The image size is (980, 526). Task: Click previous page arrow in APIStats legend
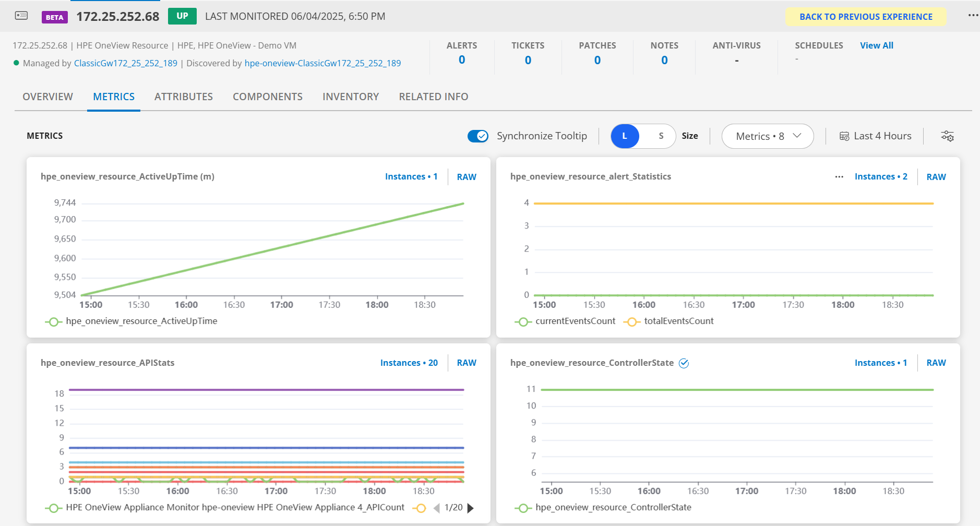[436, 507]
